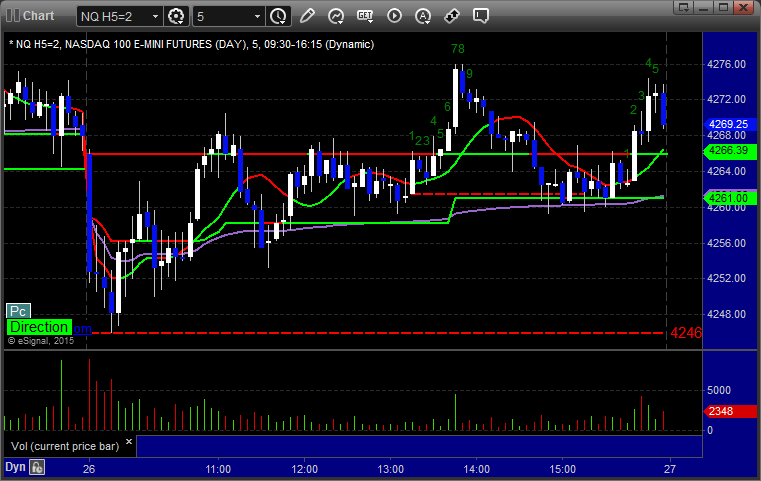
Task: Click the red 4246 level label
Action: (686, 333)
